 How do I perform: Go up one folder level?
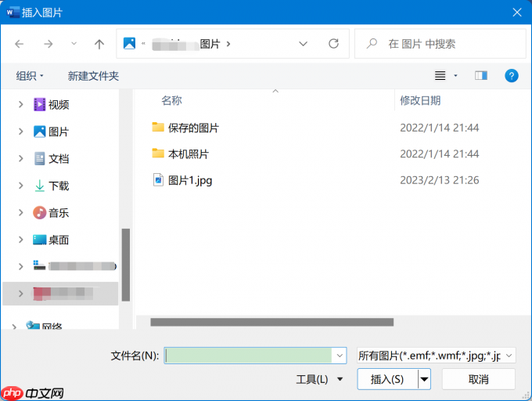click(x=99, y=44)
